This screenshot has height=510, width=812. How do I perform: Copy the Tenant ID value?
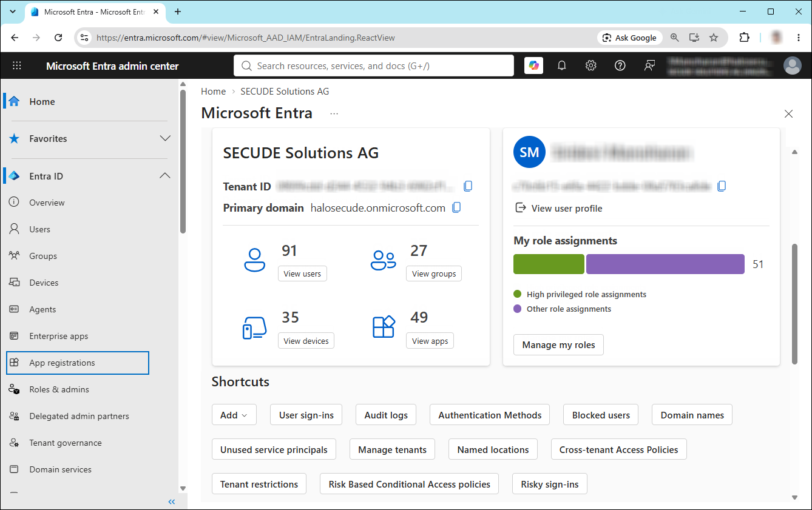point(468,186)
